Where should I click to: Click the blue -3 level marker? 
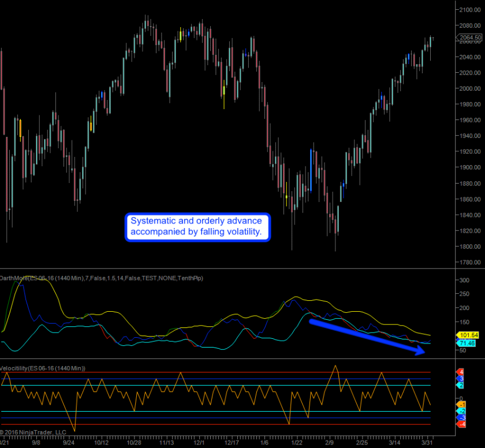460,417
